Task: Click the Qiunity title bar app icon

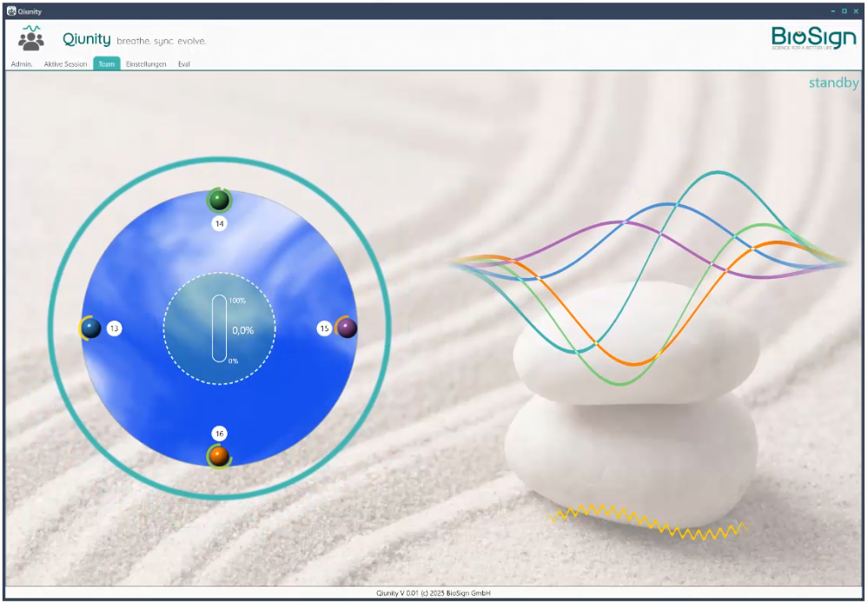Action: click(x=10, y=11)
